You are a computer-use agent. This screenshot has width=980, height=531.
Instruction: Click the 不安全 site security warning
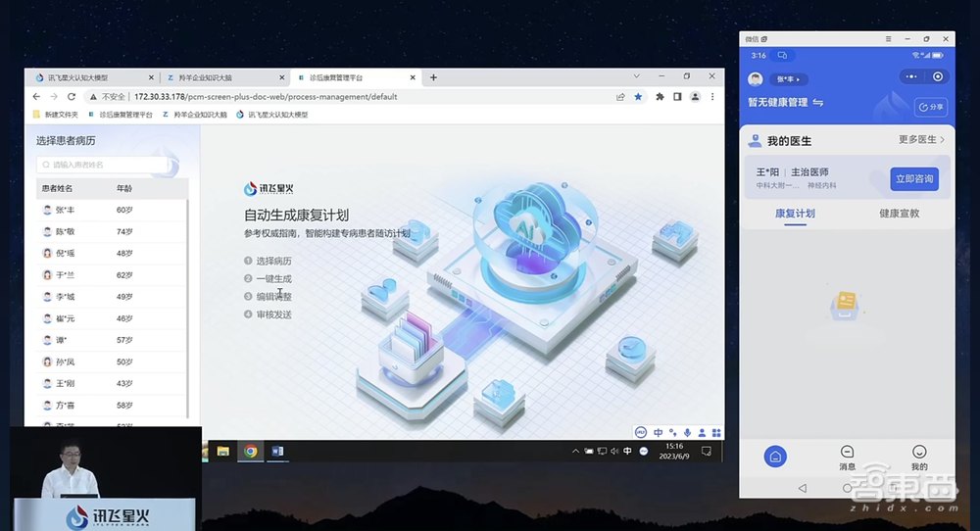(x=108, y=97)
